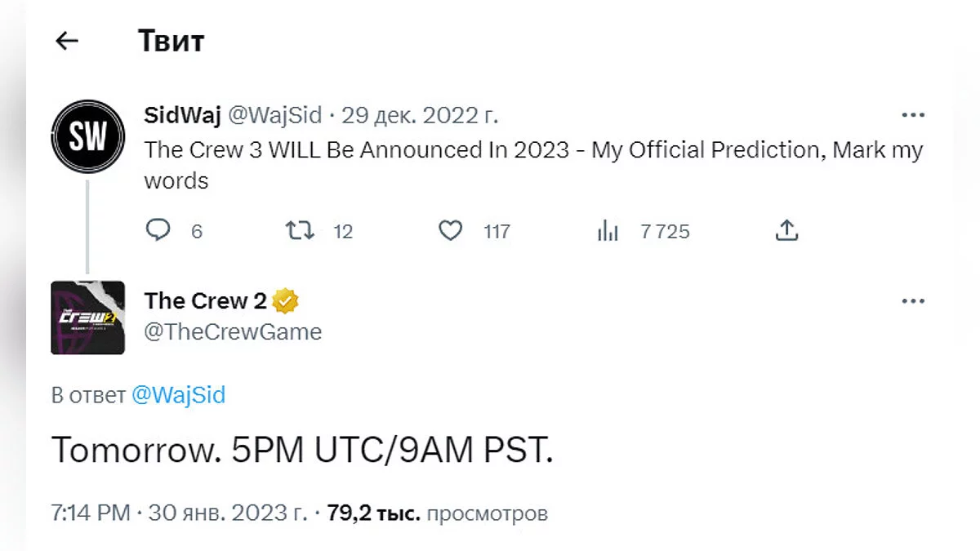
Task: Click the 29 дек. 2022 г. date link
Action: pos(420,115)
